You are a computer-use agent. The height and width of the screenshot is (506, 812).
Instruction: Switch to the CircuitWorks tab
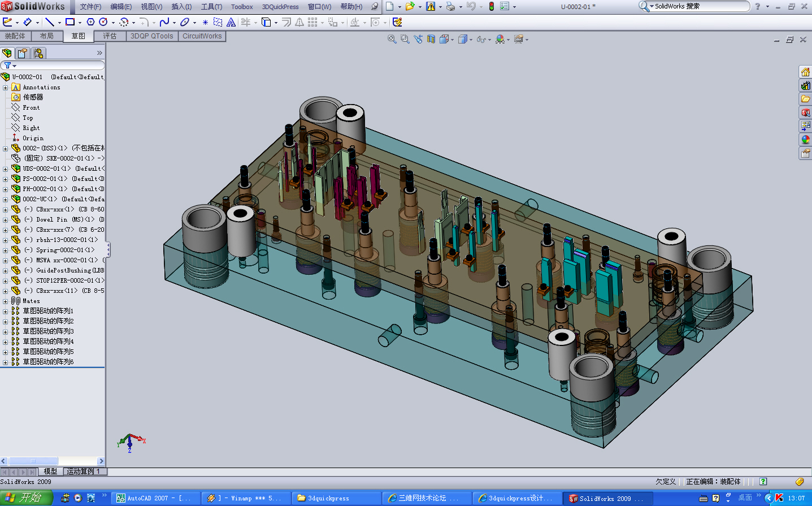click(x=202, y=36)
